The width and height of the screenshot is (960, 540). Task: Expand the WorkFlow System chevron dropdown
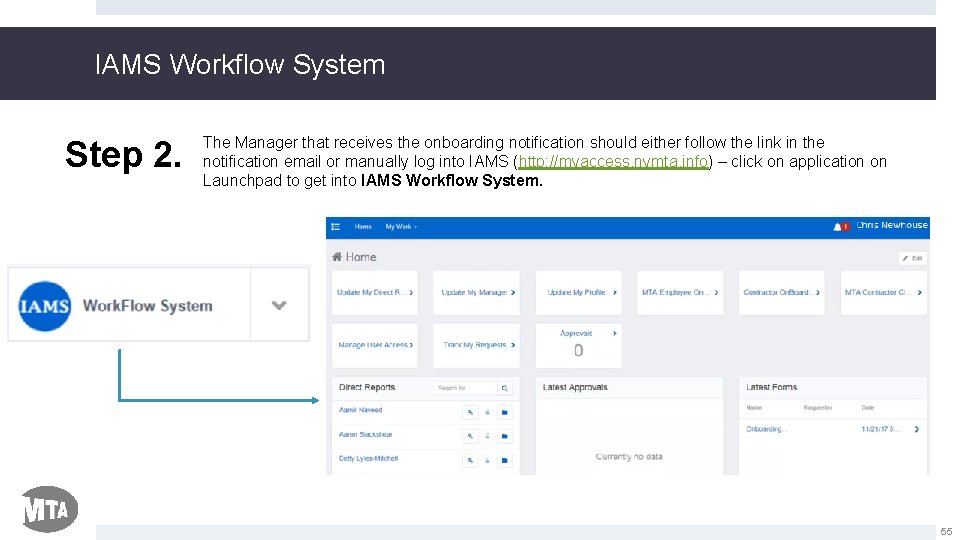click(x=279, y=305)
